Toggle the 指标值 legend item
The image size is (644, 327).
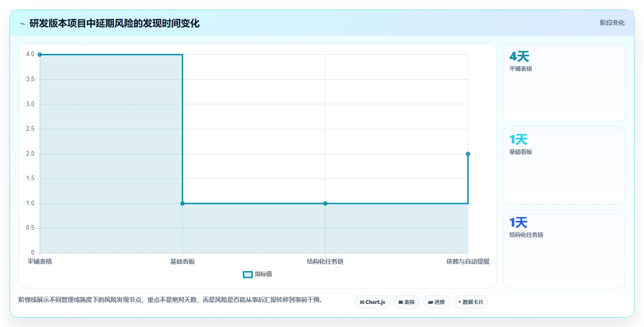point(258,274)
